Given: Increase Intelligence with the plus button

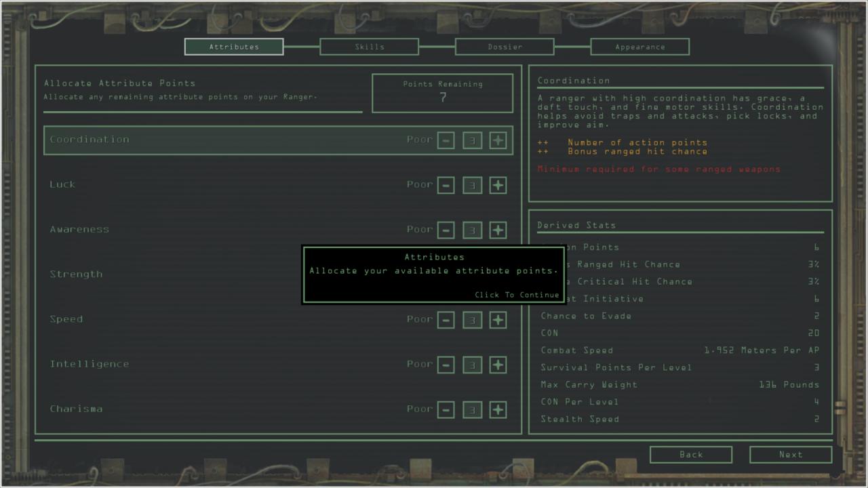Looking at the screenshot, I should coord(498,365).
